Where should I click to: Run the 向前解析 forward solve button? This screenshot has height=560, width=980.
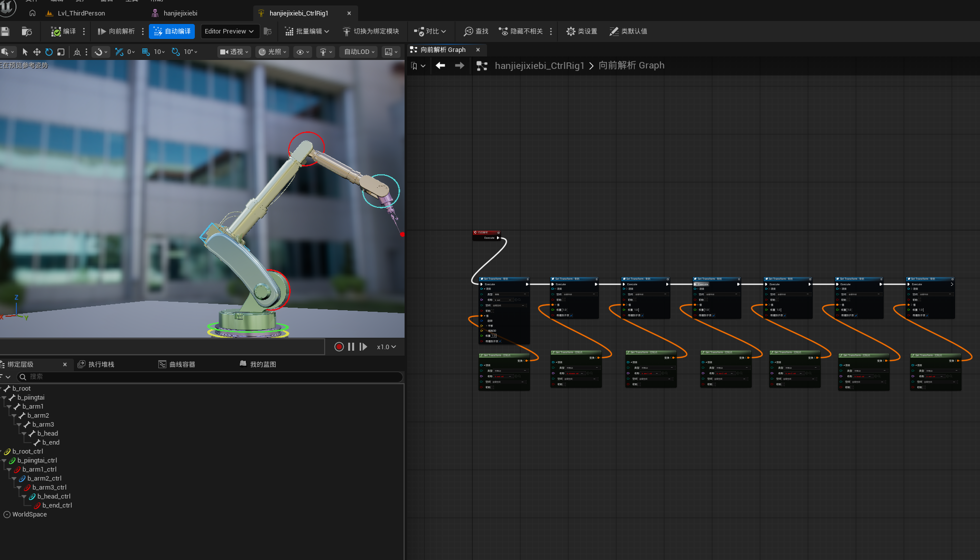(x=116, y=31)
